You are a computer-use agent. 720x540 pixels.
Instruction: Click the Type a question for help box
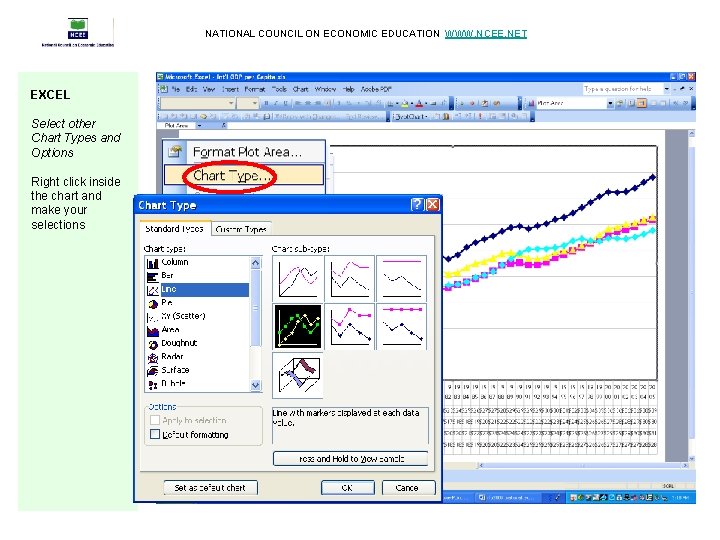coord(623,89)
